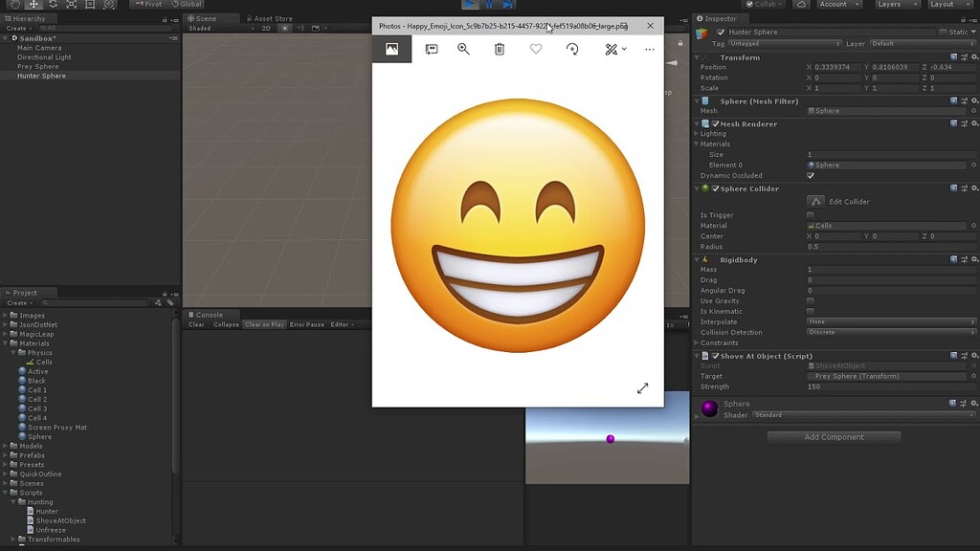The height and width of the screenshot is (551, 980).
Task: Change Collision Detection from Discrete
Action: 890,332
